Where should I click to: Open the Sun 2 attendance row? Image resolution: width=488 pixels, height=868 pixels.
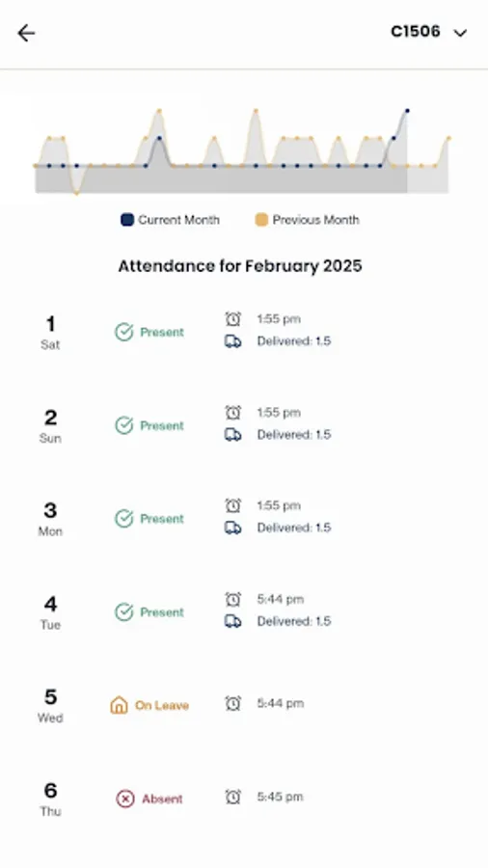point(244,425)
